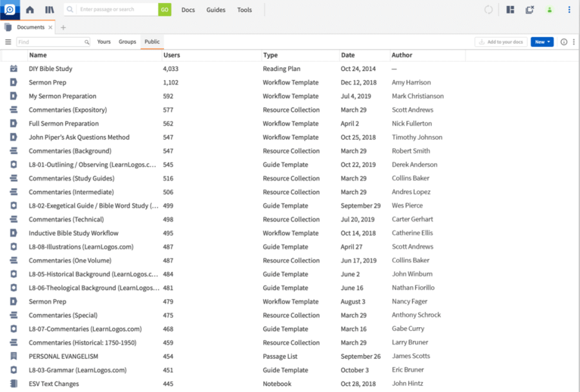
Task: Open the DIY Bible Study document
Action: click(51, 69)
